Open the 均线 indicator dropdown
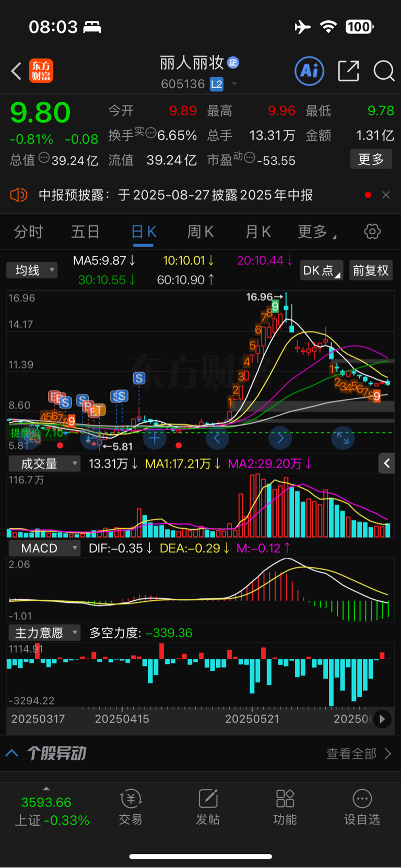The height and width of the screenshot is (868, 401). pos(32,270)
